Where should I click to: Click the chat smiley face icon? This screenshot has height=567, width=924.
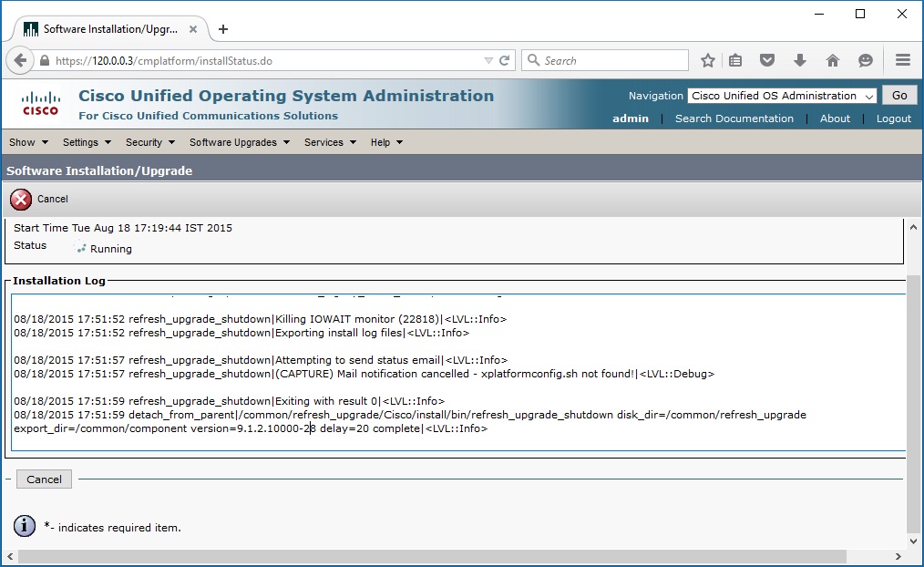tap(865, 60)
